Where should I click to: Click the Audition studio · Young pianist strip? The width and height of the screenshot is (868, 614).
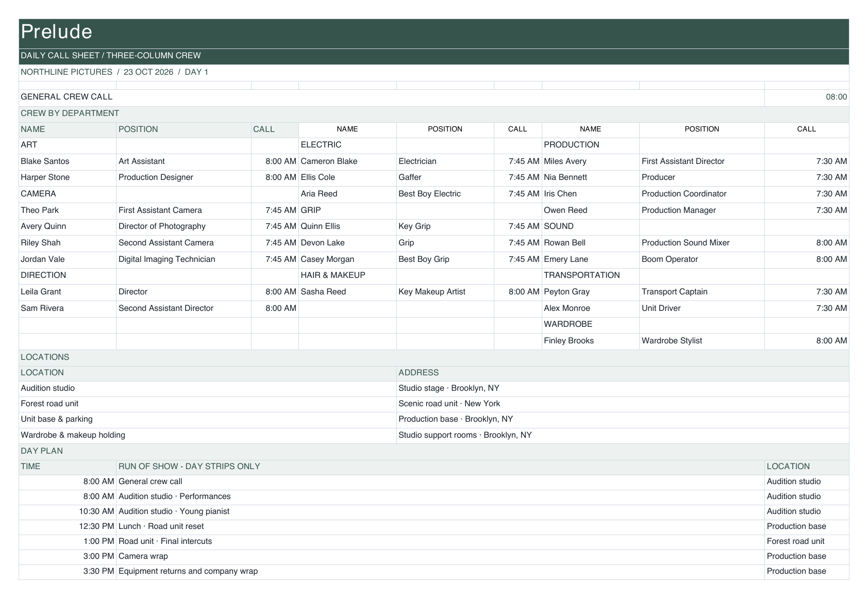[x=441, y=511]
